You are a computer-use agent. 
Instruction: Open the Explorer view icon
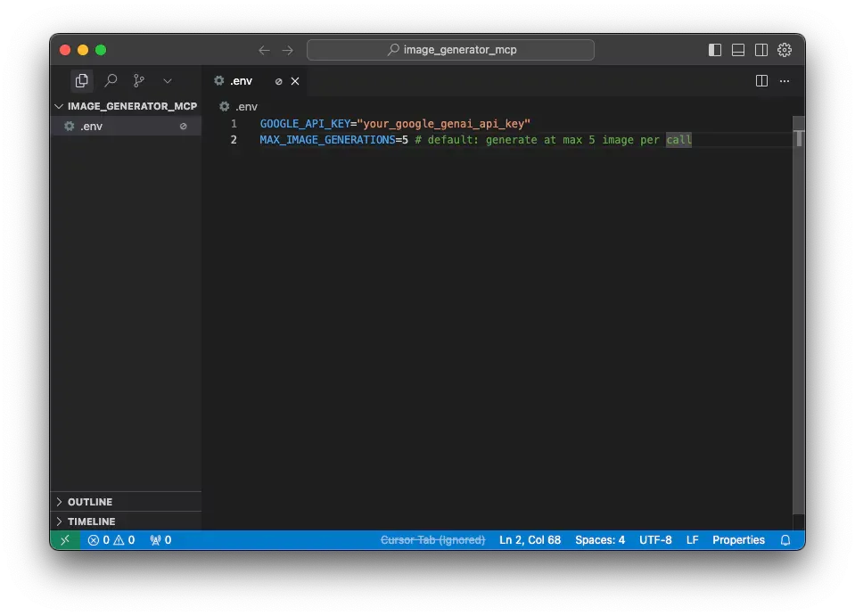[82, 81]
